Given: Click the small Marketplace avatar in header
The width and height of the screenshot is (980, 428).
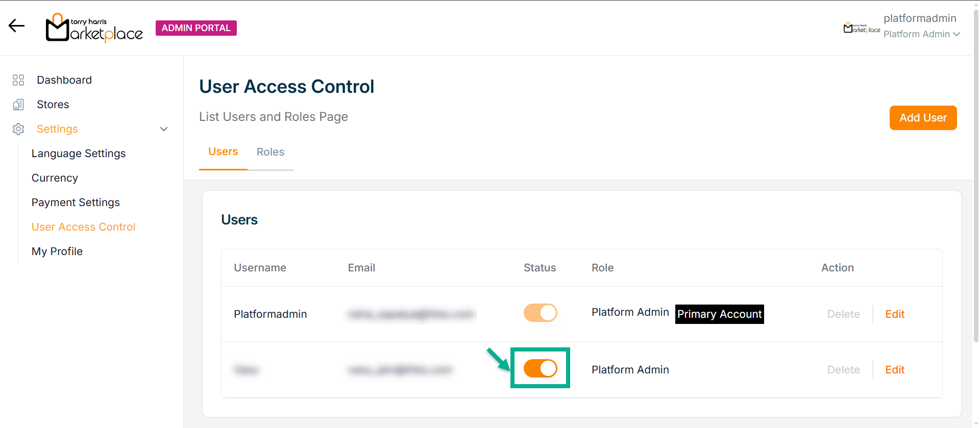Looking at the screenshot, I should click(x=861, y=28).
